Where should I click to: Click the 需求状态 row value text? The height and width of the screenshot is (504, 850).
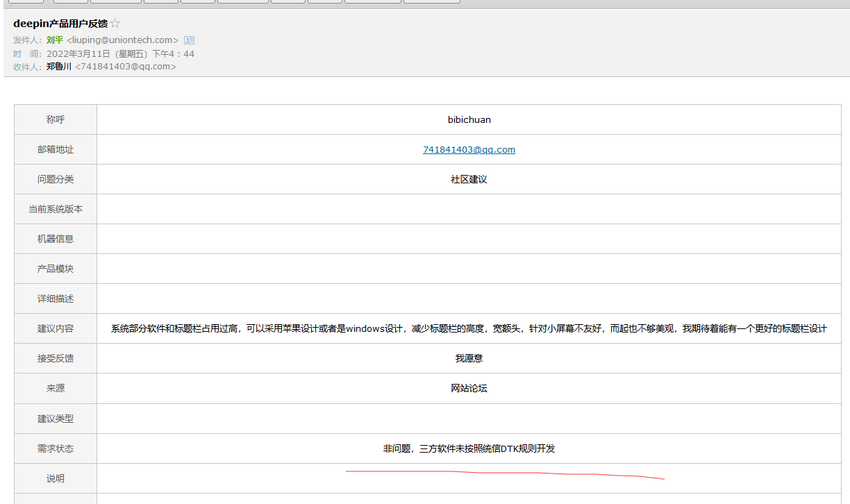(468, 448)
